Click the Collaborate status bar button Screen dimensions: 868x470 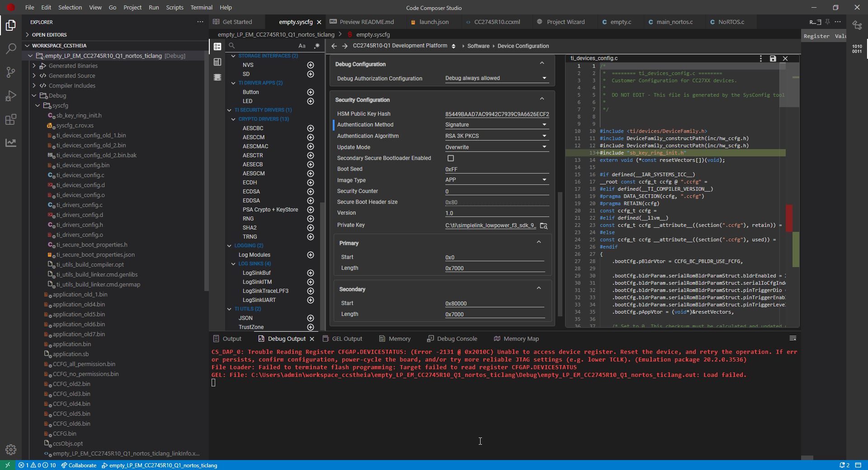click(79, 465)
